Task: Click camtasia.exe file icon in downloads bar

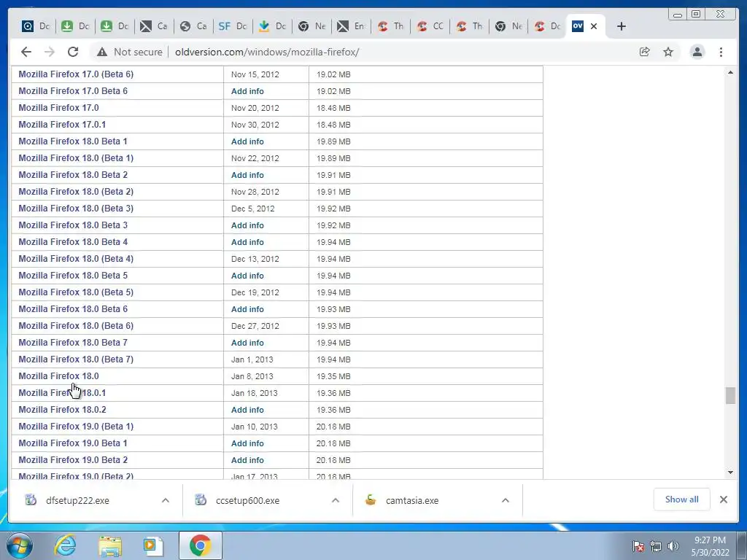Action: point(371,500)
